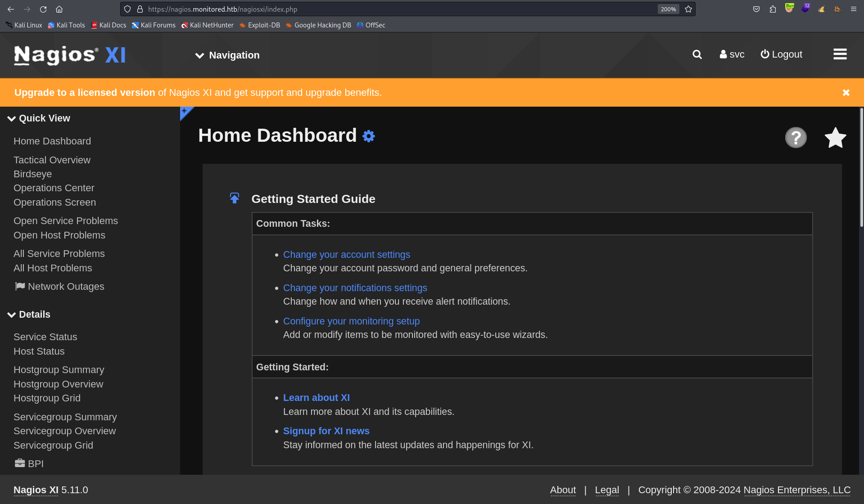Open the hamburger menu icon
Viewport: 864px width, 504px height.
click(x=840, y=54)
